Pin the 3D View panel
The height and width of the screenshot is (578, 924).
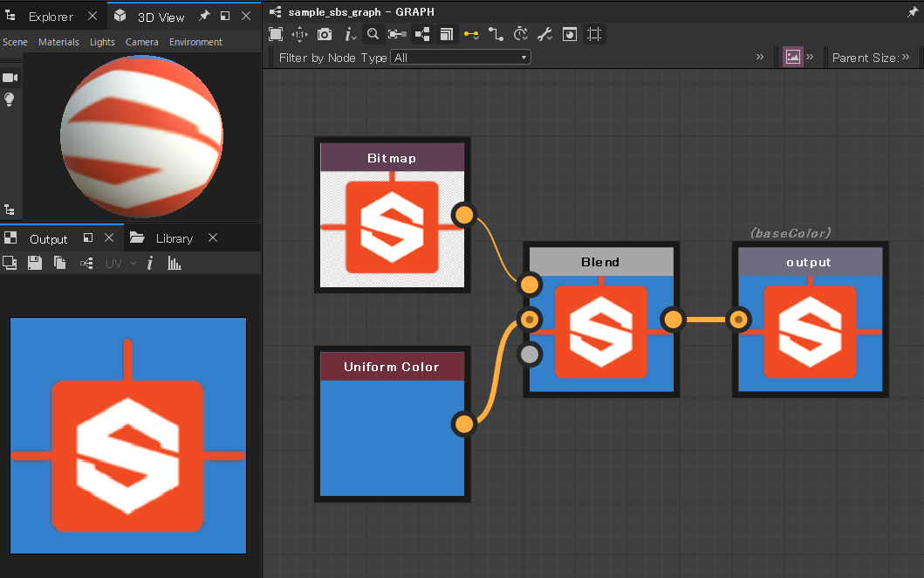[204, 16]
